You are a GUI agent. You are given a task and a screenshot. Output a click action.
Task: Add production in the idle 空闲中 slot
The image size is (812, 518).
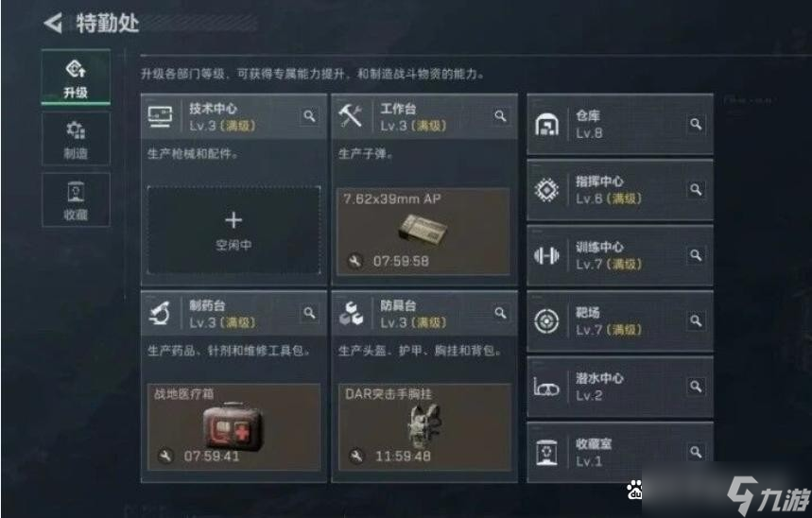233,230
